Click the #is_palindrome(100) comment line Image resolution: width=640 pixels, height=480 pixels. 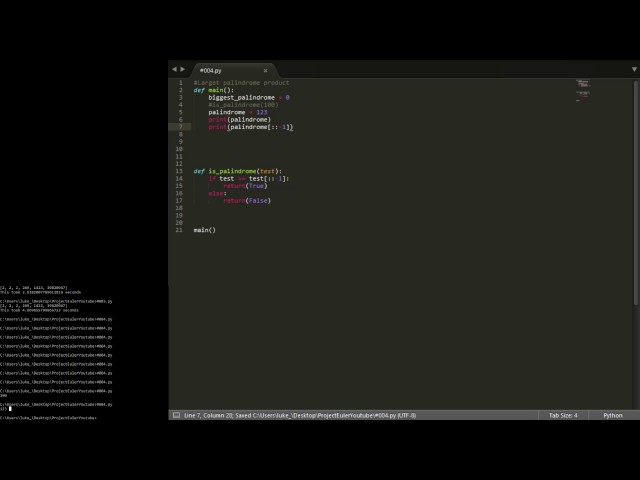pos(243,105)
